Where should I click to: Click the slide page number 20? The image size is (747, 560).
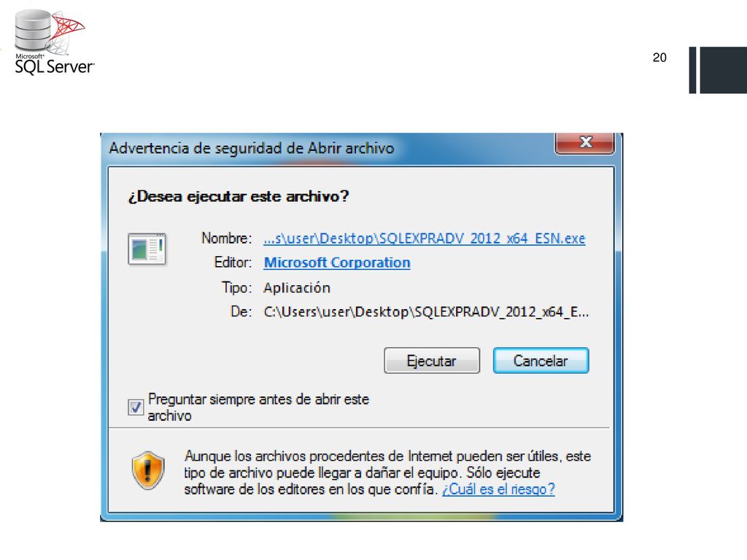659,58
